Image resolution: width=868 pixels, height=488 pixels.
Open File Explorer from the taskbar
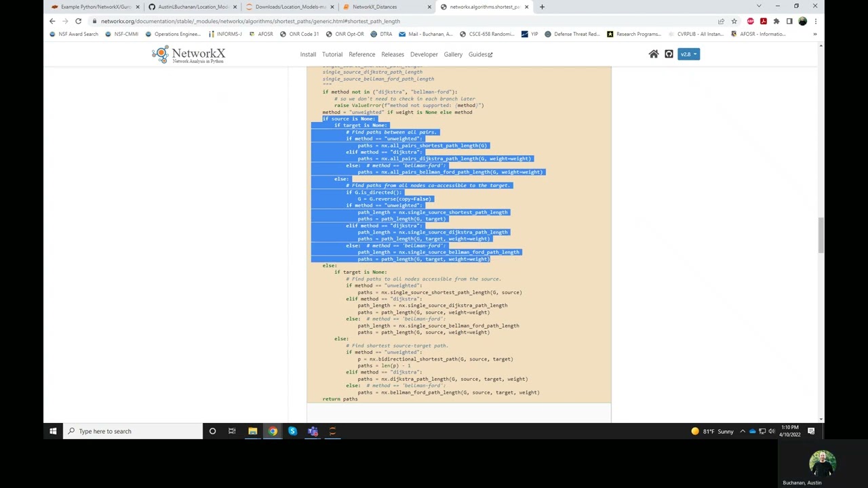coord(252,431)
